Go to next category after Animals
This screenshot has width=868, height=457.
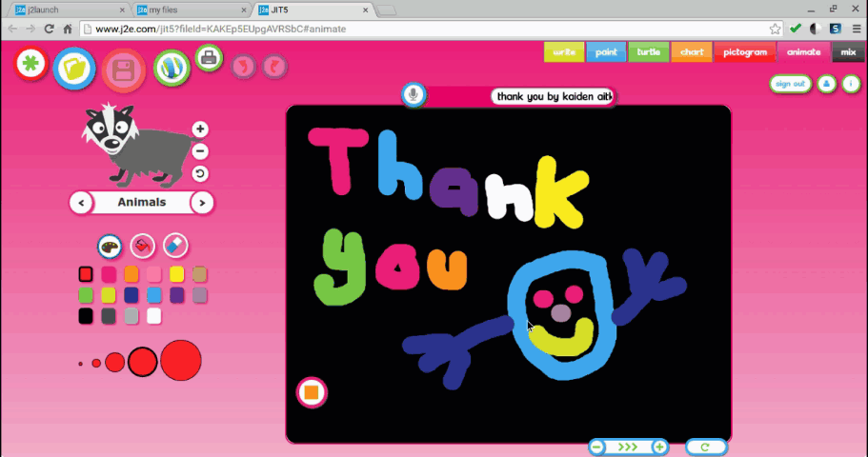click(x=201, y=203)
